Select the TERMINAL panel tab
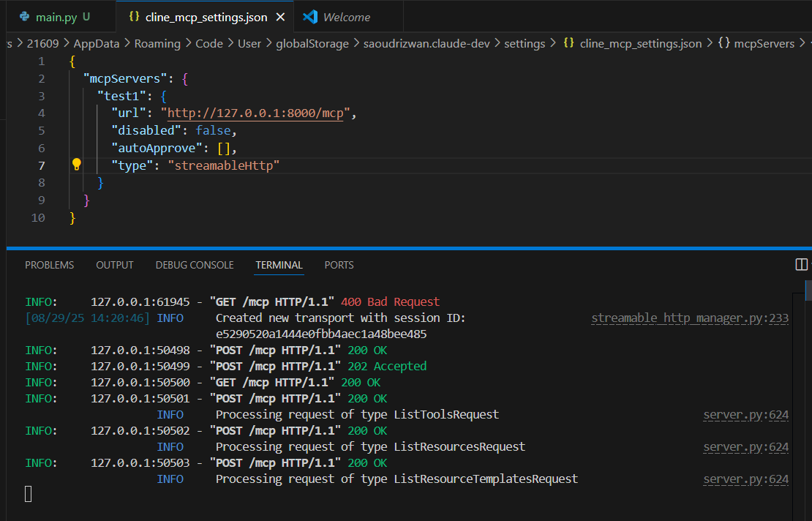Viewport: 812px width, 521px height. (x=279, y=265)
